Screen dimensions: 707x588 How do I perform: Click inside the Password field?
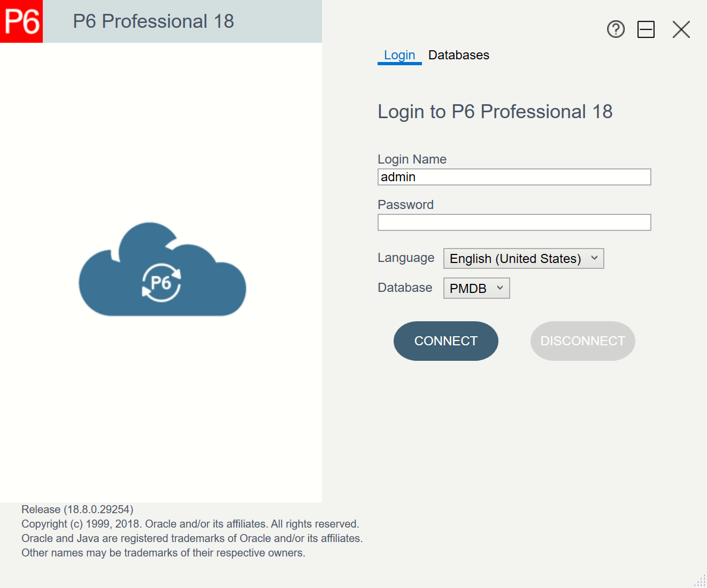point(513,222)
